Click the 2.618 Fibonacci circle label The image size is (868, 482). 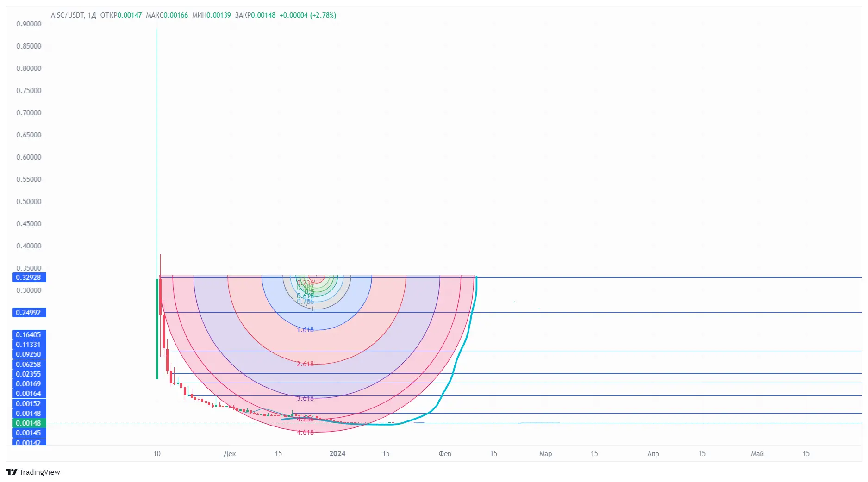305,364
